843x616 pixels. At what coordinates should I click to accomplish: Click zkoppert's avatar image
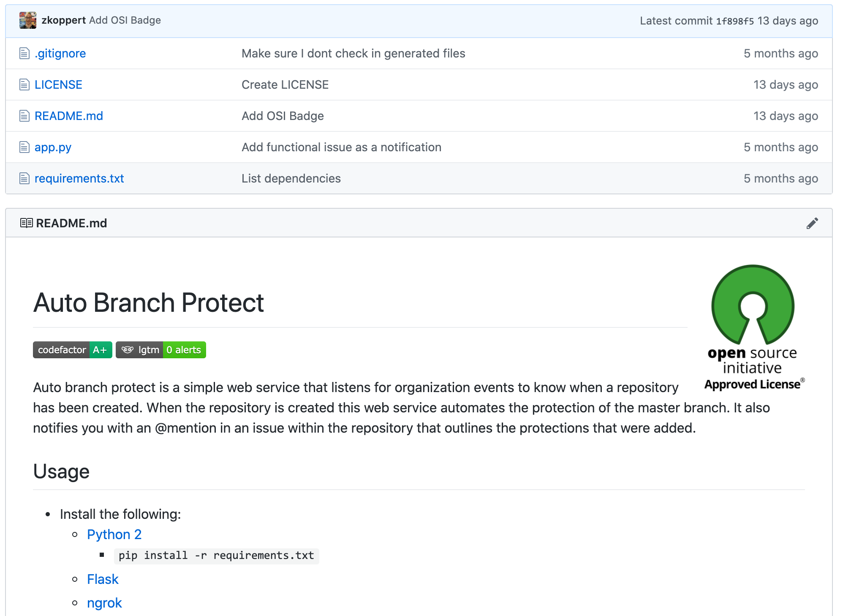point(28,20)
